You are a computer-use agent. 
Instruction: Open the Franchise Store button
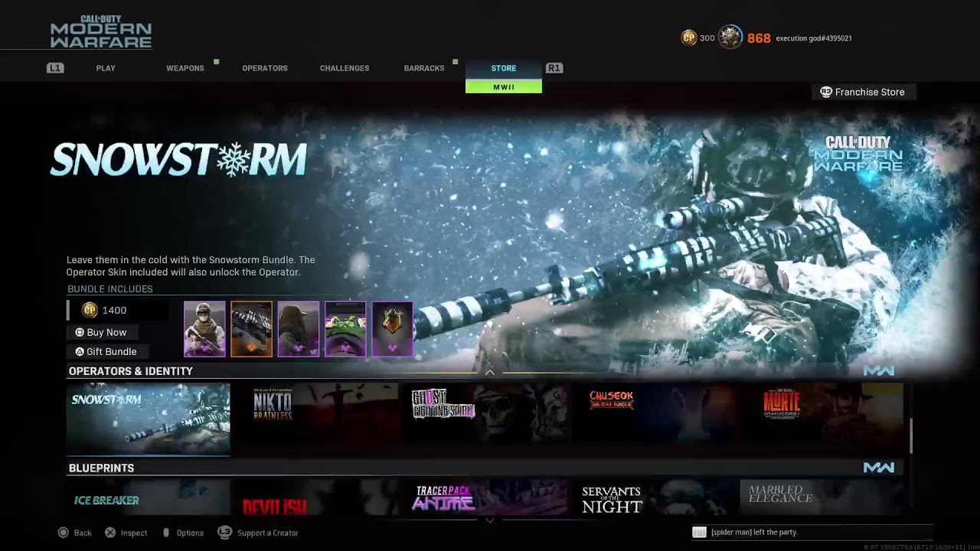(864, 92)
